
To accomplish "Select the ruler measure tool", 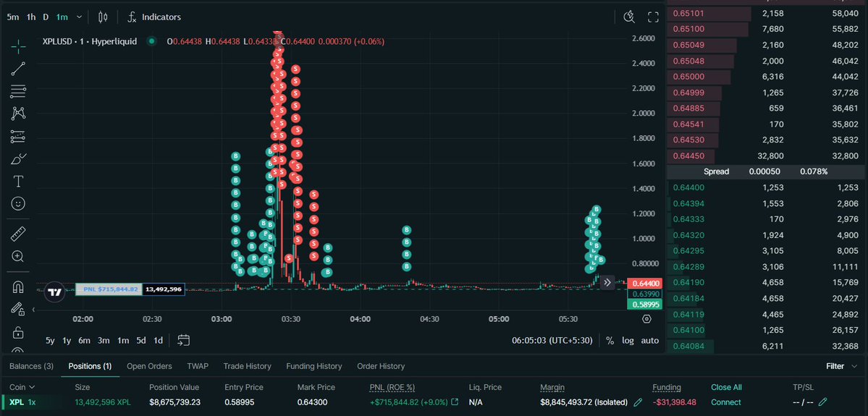I will (18, 234).
